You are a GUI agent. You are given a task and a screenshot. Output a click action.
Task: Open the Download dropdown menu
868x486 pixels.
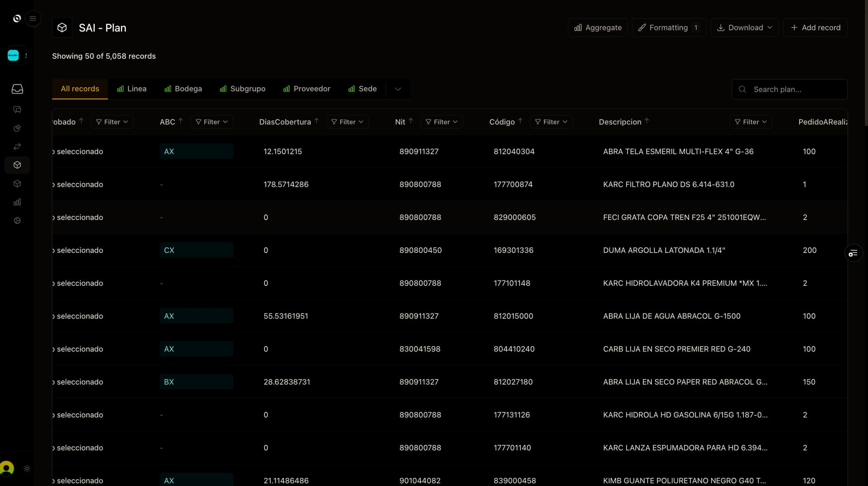(x=744, y=27)
